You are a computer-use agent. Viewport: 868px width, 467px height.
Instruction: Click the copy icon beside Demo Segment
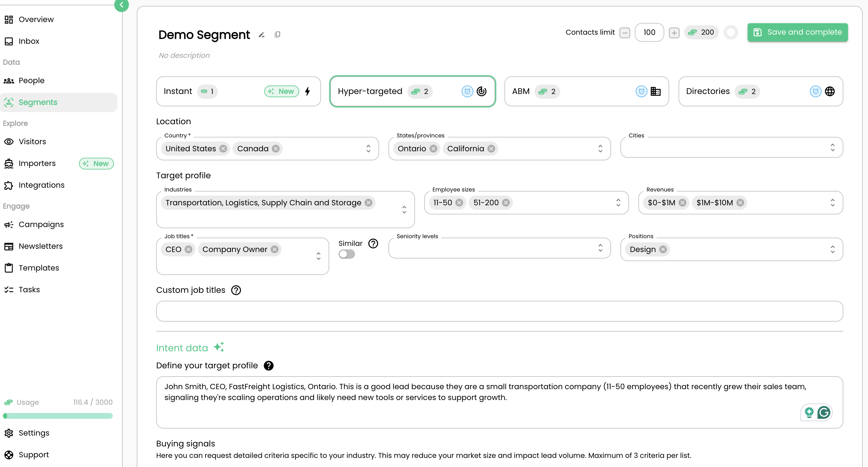coord(277,35)
